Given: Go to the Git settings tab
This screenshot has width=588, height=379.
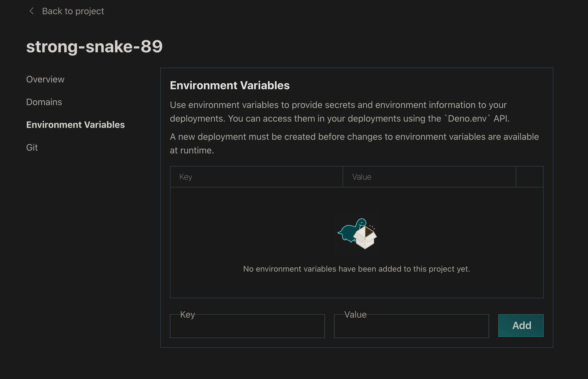Looking at the screenshot, I should [x=32, y=147].
